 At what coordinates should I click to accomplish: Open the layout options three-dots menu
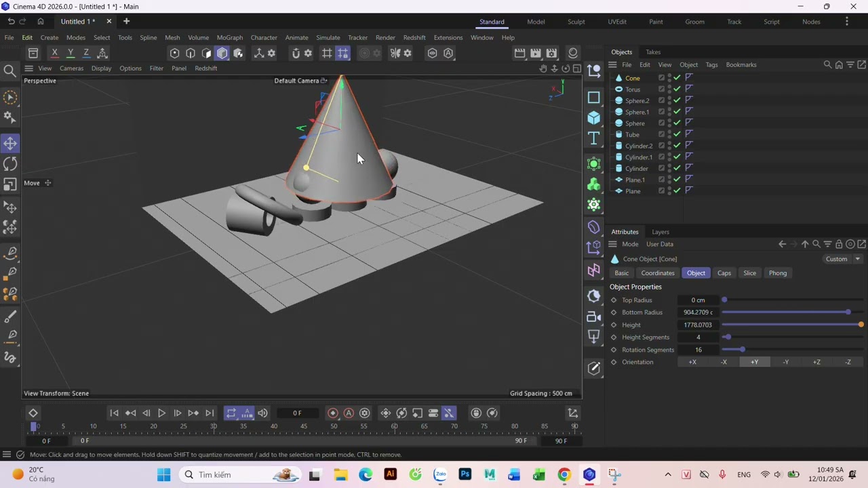pos(846,22)
